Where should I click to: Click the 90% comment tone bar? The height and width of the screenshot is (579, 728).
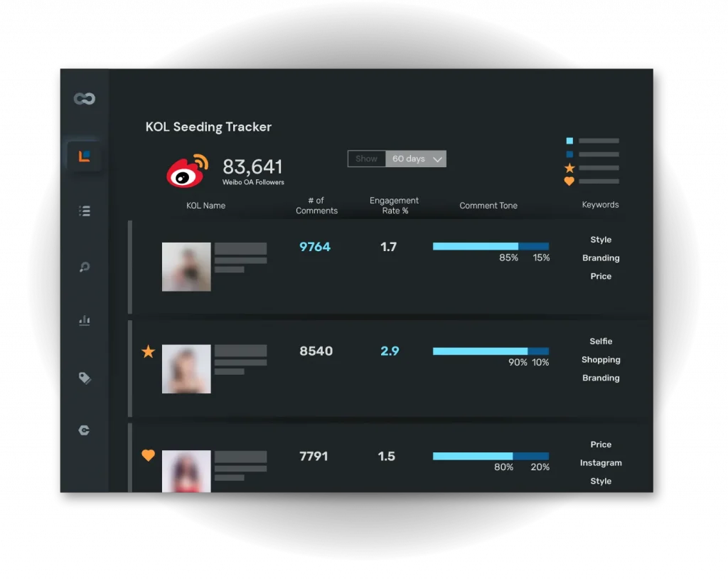point(479,351)
